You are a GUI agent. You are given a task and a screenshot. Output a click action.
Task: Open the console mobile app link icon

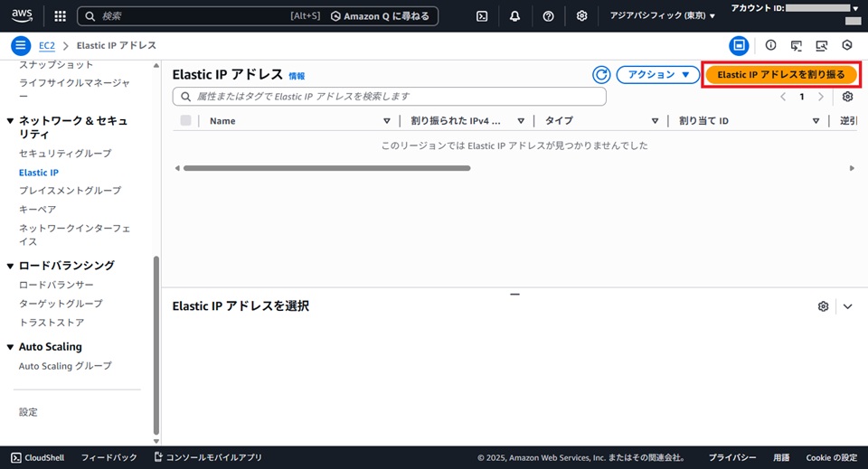[x=158, y=457]
